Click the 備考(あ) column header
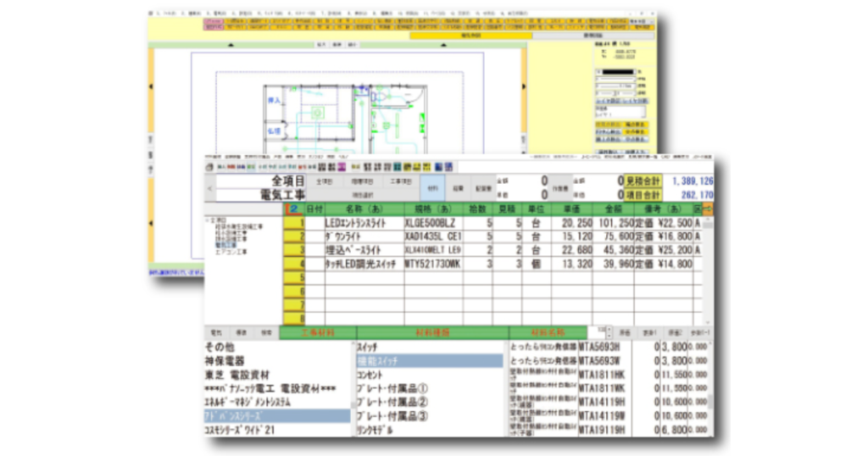Viewport: 868px width, 456px height. 663,209
